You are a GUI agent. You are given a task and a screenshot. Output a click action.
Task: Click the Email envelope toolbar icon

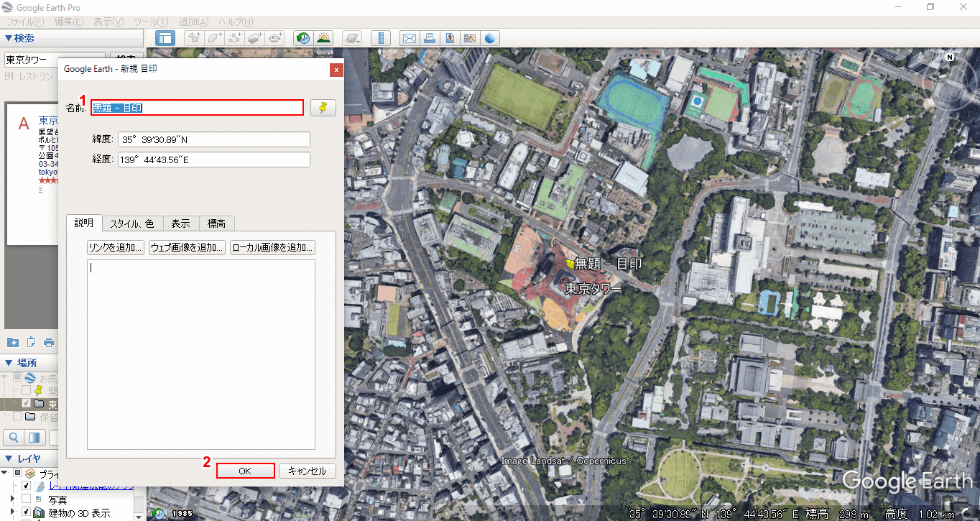409,38
